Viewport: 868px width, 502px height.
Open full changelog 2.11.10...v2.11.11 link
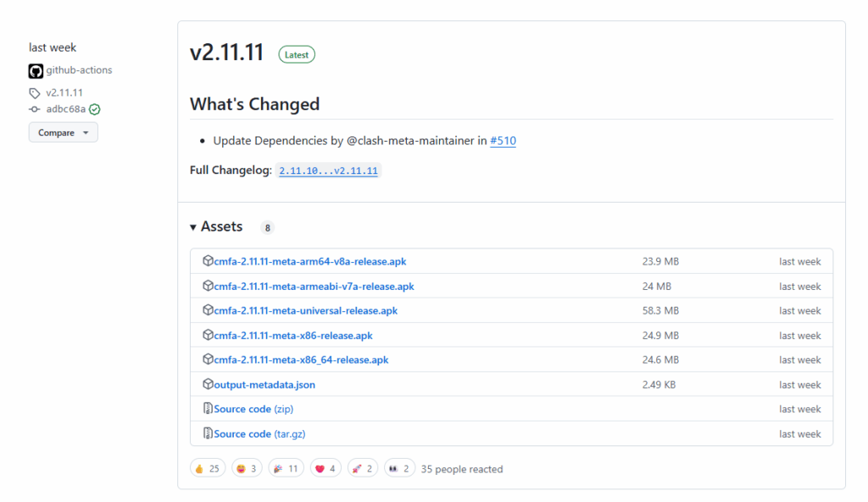tap(328, 170)
